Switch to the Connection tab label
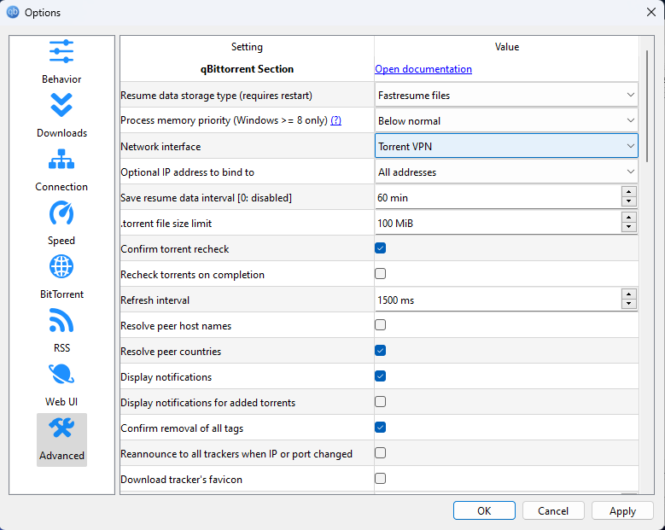665x530 pixels. [x=61, y=187]
